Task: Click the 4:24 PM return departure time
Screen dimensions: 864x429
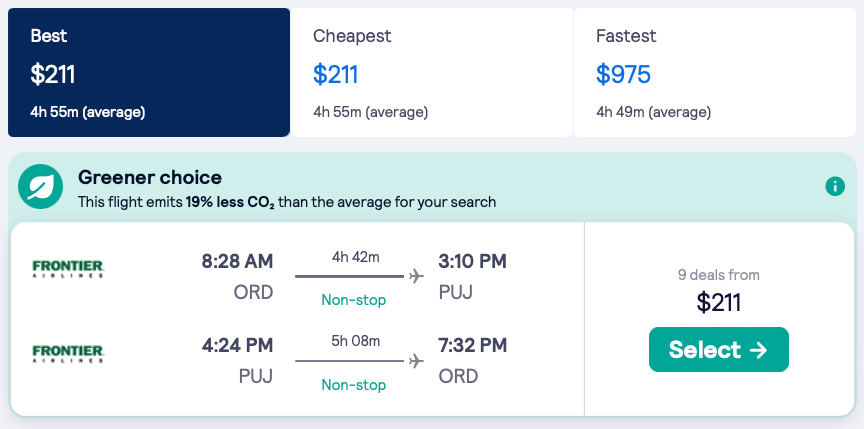Action: (237, 346)
